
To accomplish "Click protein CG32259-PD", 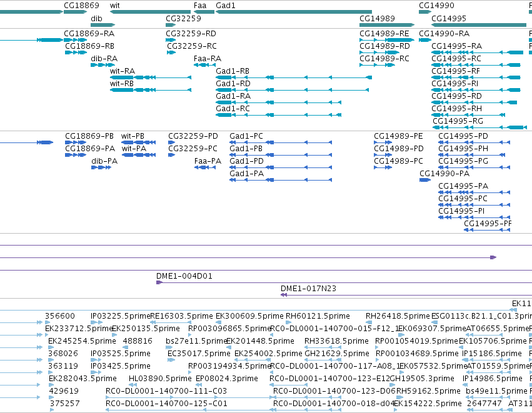I will (193, 136).
